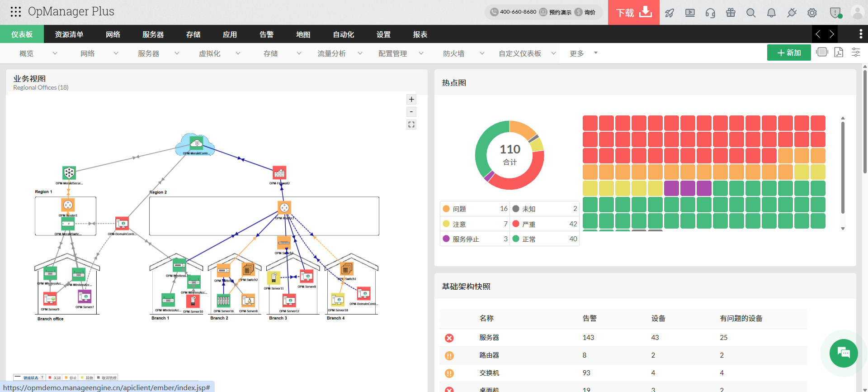This screenshot has width=868, height=392.
Task: Click the plug integrations icon
Action: [792, 13]
